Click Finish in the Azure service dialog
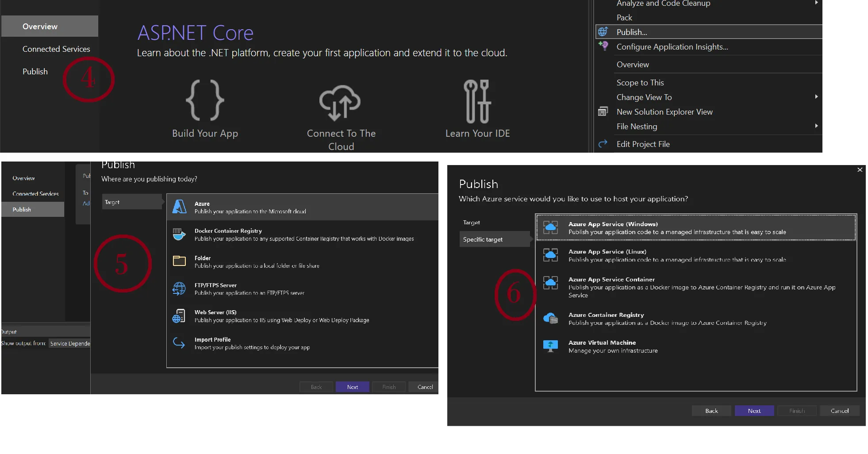The height and width of the screenshot is (454, 868). [x=797, y=411]
